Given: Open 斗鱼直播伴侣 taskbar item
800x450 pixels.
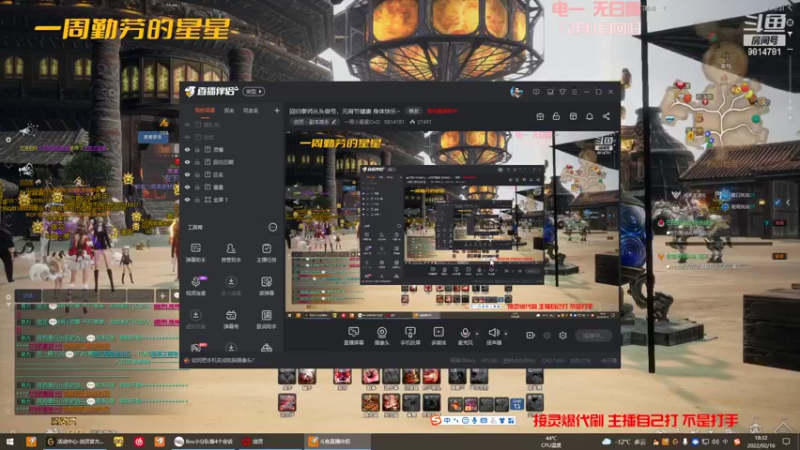Looking at the screenshot, I should (x=338, y=441).
